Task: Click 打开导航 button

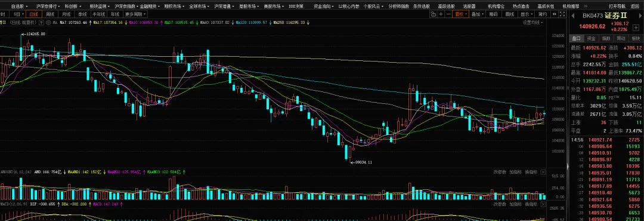Action: tap(617, 7)
